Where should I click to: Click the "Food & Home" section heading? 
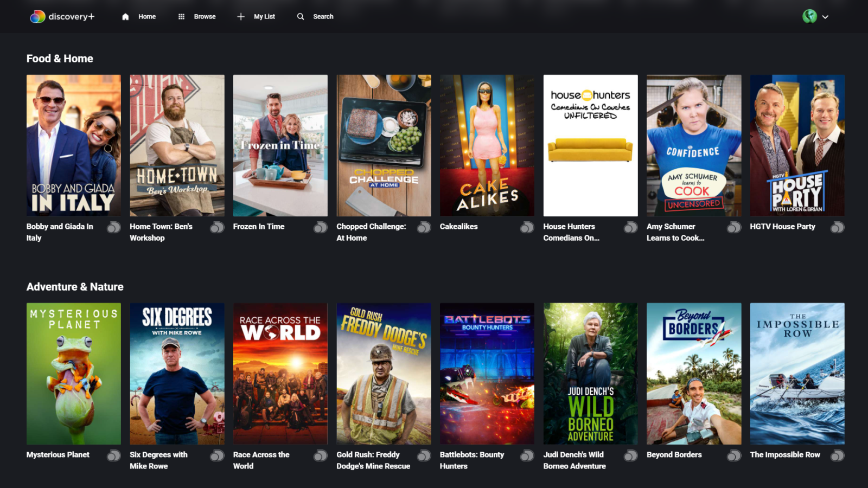pyautogui.click(x=60, y=59)
